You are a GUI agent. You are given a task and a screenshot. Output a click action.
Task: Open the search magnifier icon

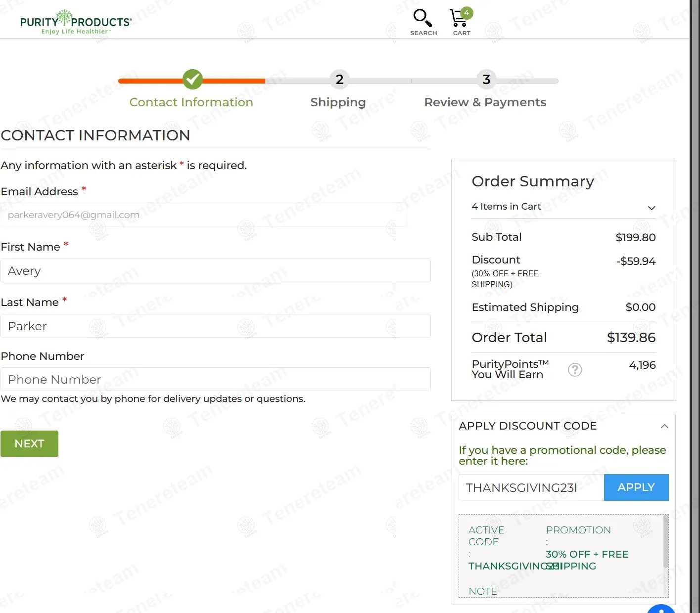[x=423, y=18]
